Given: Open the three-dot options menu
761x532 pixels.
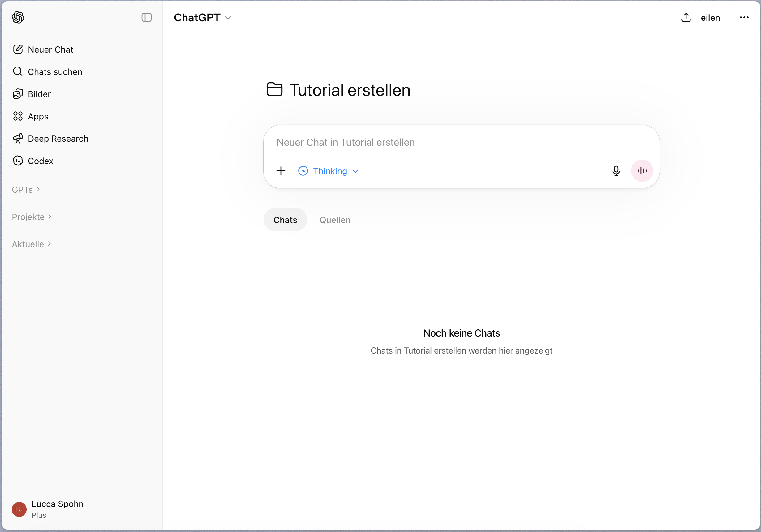Looking at the screenshot, I should coord(744,18).
